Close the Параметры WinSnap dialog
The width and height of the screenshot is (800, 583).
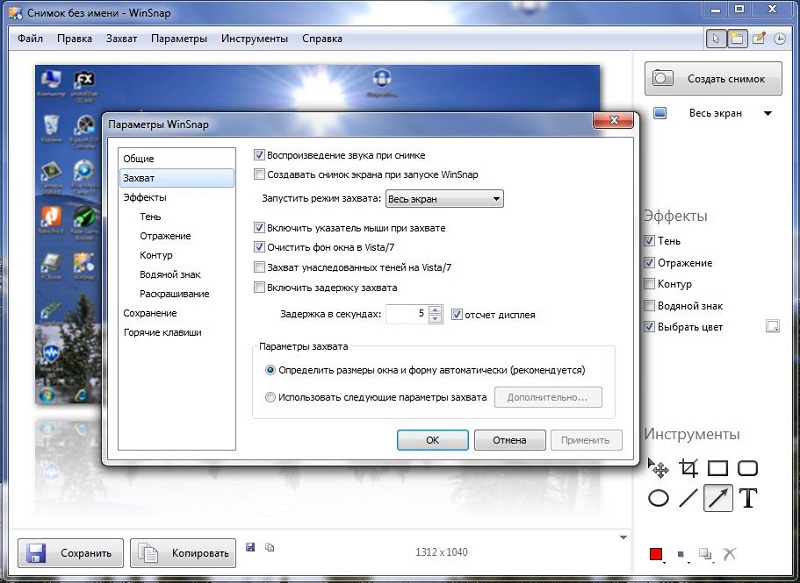[x=613, y=120]
